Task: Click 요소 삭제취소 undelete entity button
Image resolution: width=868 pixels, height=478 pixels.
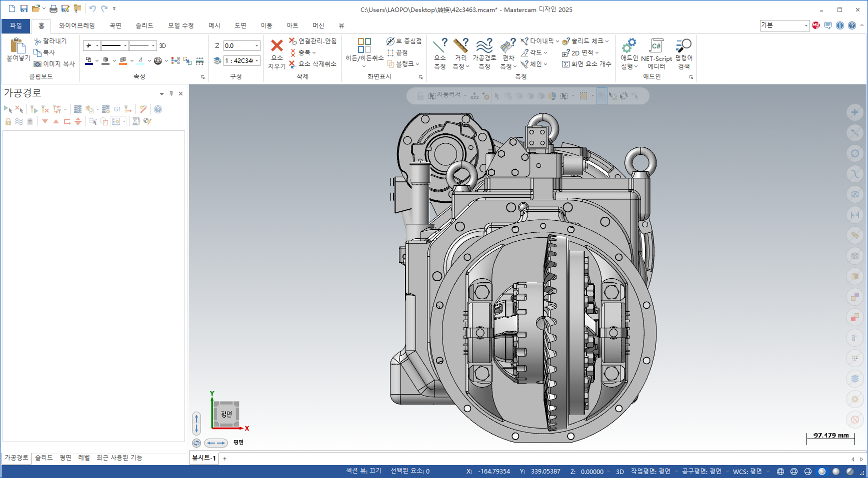Action: tap(312, 64)
